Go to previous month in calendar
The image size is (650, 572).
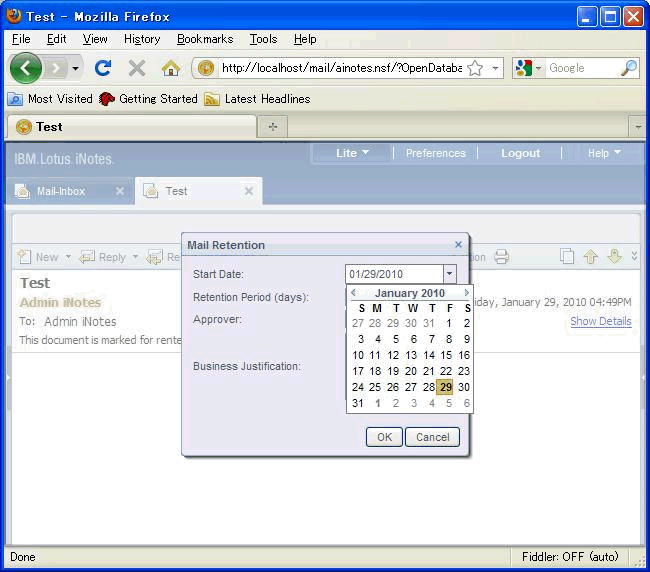point(353,293)
